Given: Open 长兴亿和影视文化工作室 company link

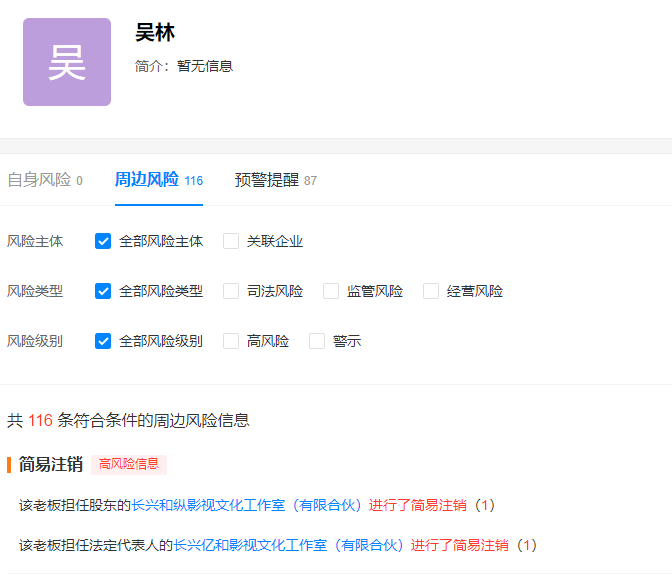Looking at the screenshot, I should (291, 545).
